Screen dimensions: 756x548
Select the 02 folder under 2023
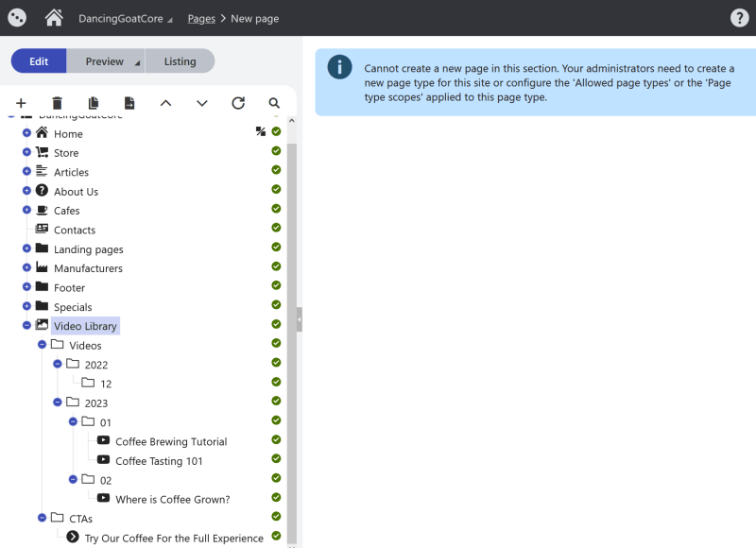tap(106, 481)
